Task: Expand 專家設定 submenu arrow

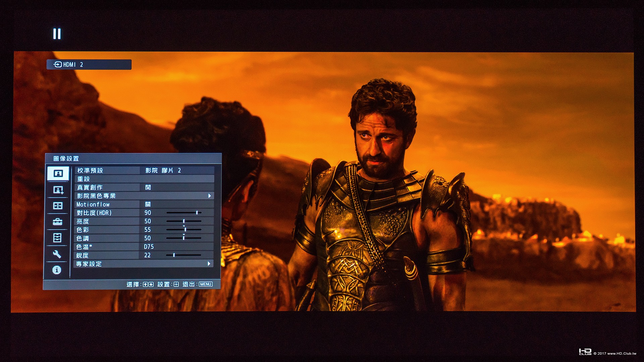Action: (x=209, y=264)
